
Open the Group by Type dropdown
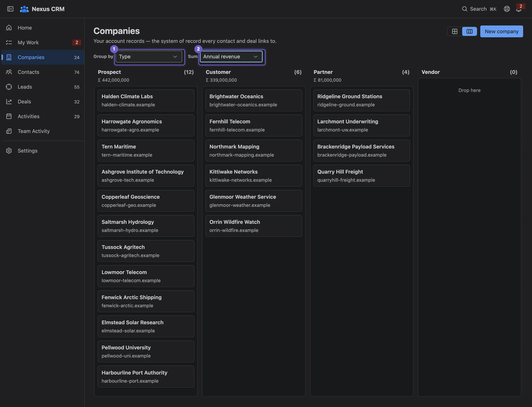click(x=149, y=57)
